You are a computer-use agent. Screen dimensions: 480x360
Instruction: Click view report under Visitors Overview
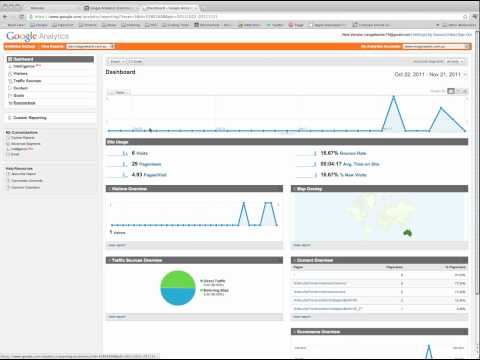coord(117,245)
